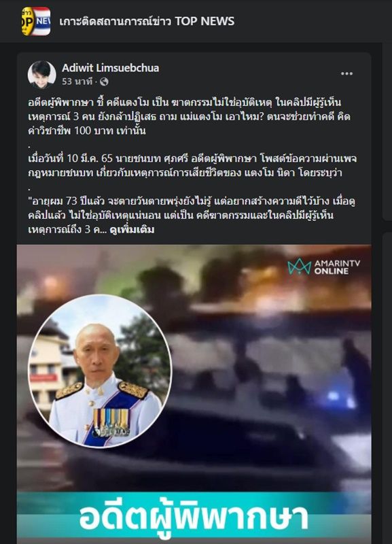Click the post headline about the แตงโม case
This screenshot has height=544, width=392.
pos(190,116)
